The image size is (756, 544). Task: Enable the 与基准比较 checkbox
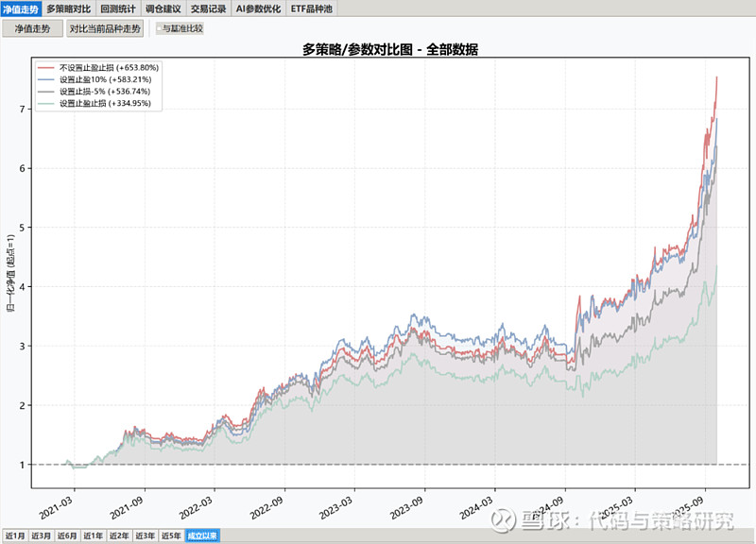[x=161, y=28]
